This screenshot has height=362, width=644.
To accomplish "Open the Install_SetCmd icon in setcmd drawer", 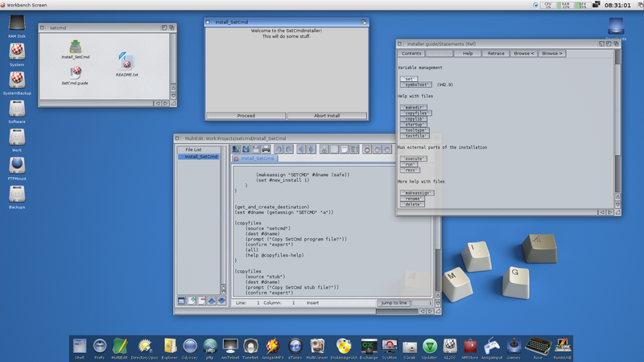I will (76, 47).
